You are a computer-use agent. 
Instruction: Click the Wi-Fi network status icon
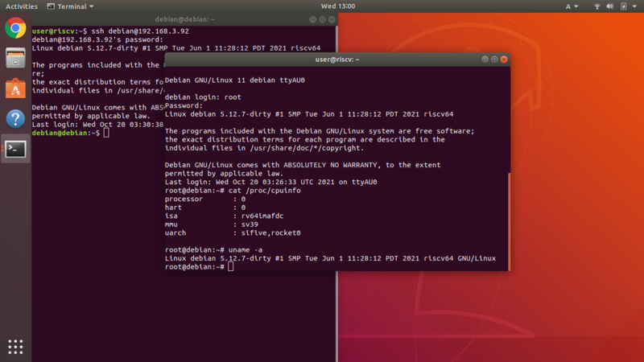click(x=597, y=6)
